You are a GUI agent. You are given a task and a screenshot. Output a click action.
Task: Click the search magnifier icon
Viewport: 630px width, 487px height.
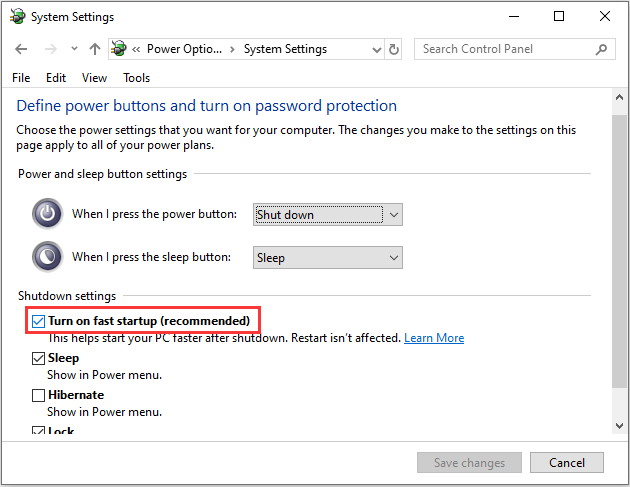click(601, 49)
